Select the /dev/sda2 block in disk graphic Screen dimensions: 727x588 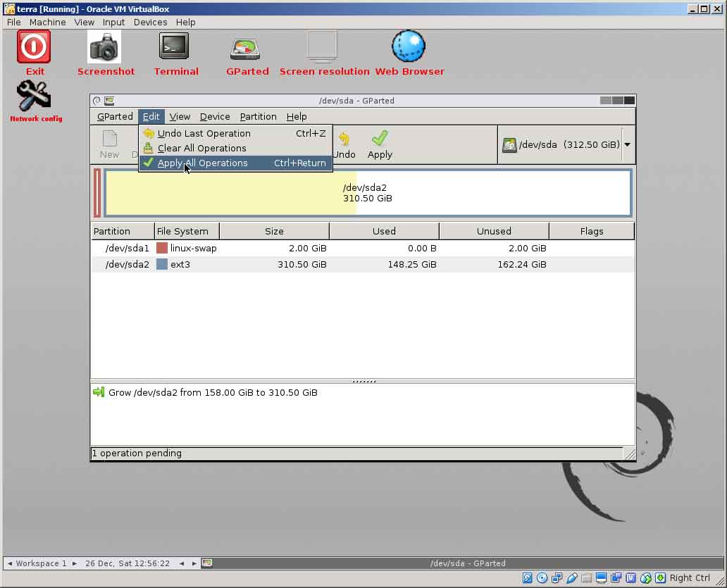click(x=368, y=193)
